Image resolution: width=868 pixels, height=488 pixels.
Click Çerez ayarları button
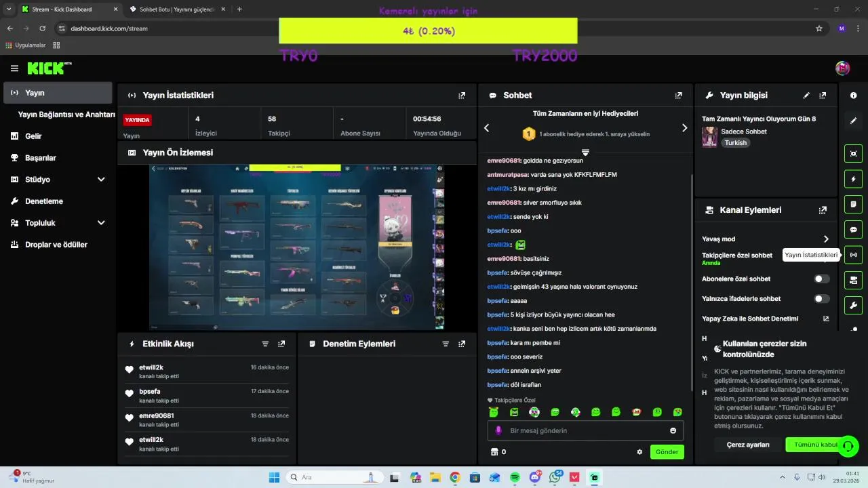coord(748,445)
